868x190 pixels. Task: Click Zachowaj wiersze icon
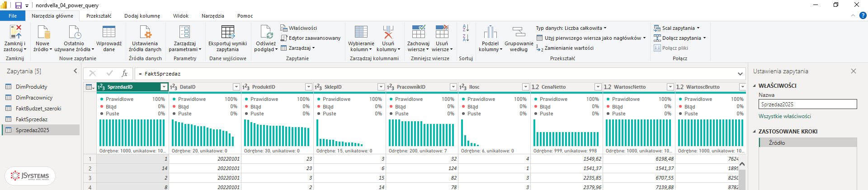pos(418,32)
